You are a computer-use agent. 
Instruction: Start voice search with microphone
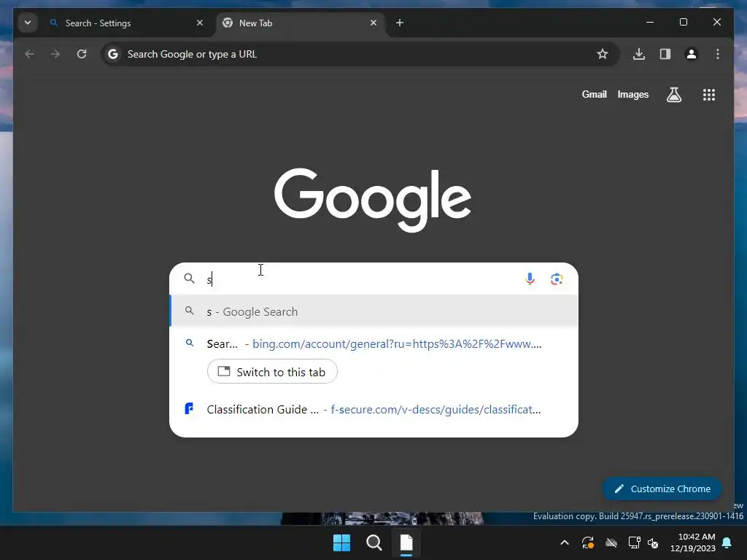coord(530,279)
